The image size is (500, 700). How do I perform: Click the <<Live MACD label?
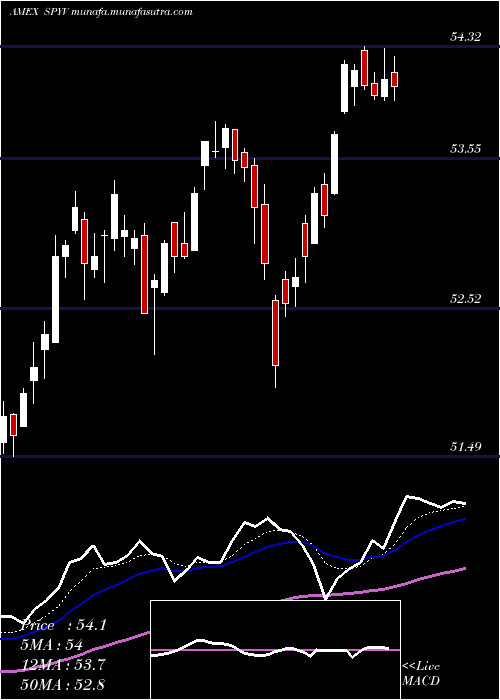click(421, 673)
